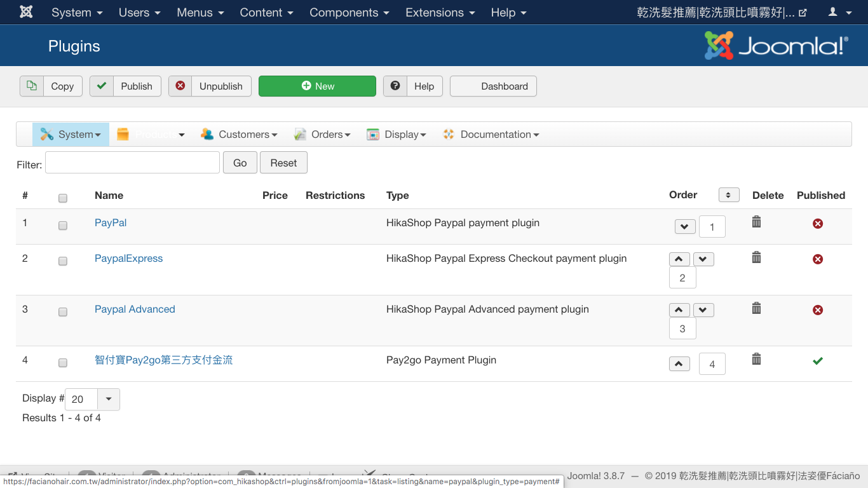Delete the PayPal plugin via trash icon
The width and height of the screenshot is (868, 488).
[x=756, y=222]
